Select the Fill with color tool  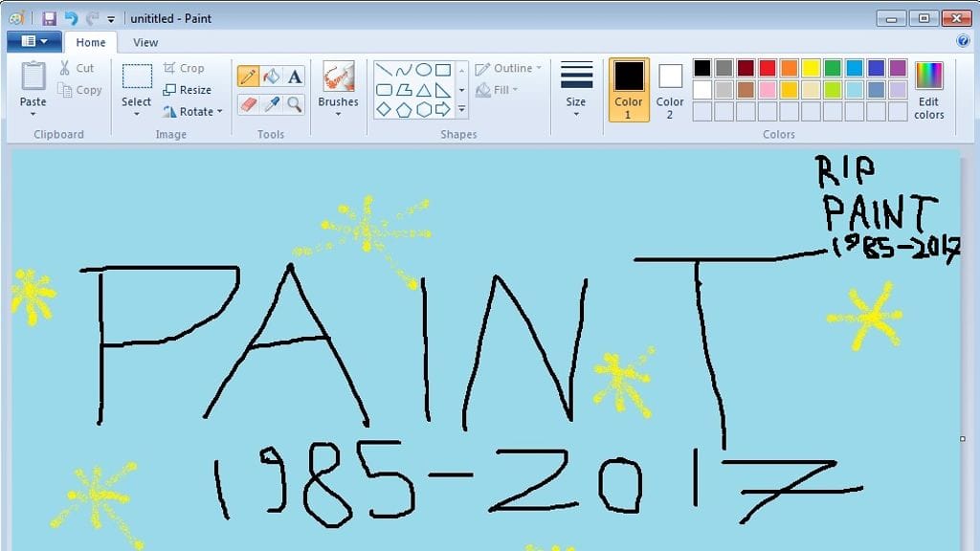pyautogui.click(x=272, y=77)
